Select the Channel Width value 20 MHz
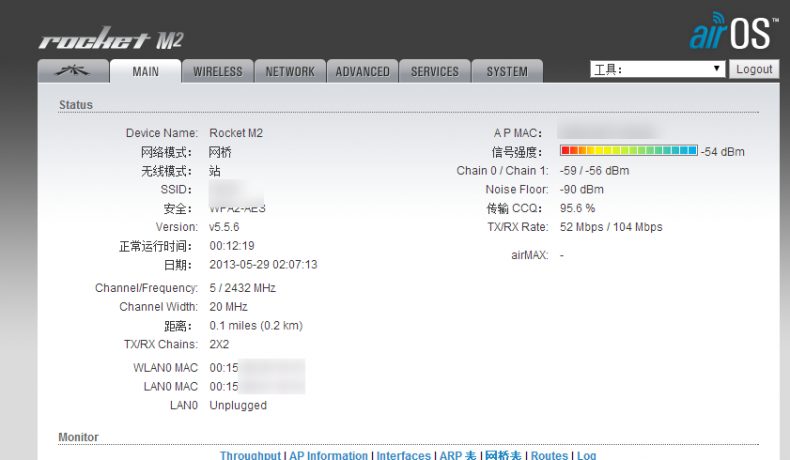Screen dimensions: 790x460 [228, 307]
